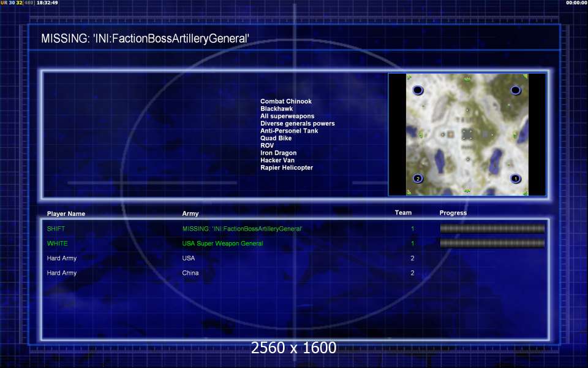Click the 00:00:00 elapsed timer
Viewport: 588px width, 368px height.
click(576, 2)
